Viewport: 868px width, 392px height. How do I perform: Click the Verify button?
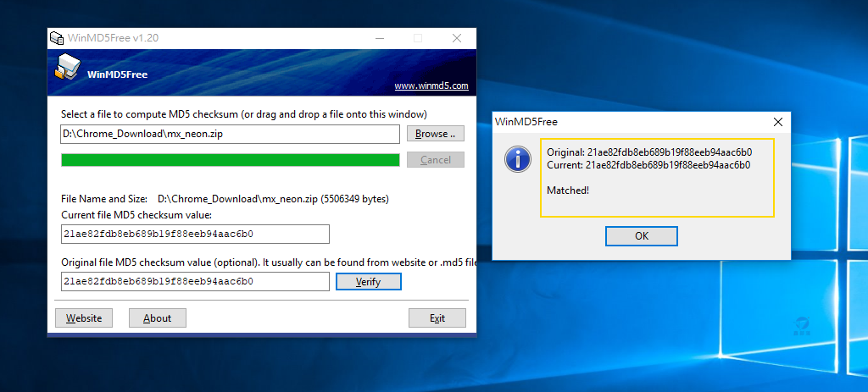click(x=368, y=281)
